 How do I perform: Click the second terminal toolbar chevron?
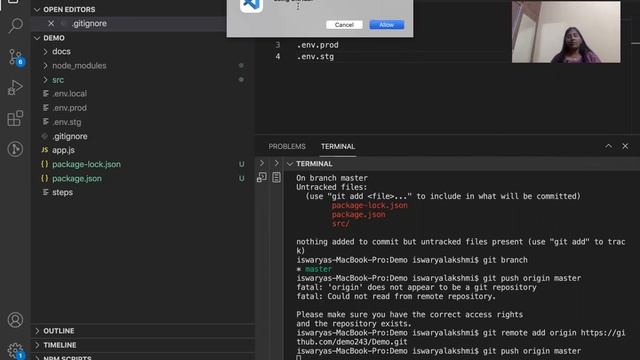click(276, 163)
